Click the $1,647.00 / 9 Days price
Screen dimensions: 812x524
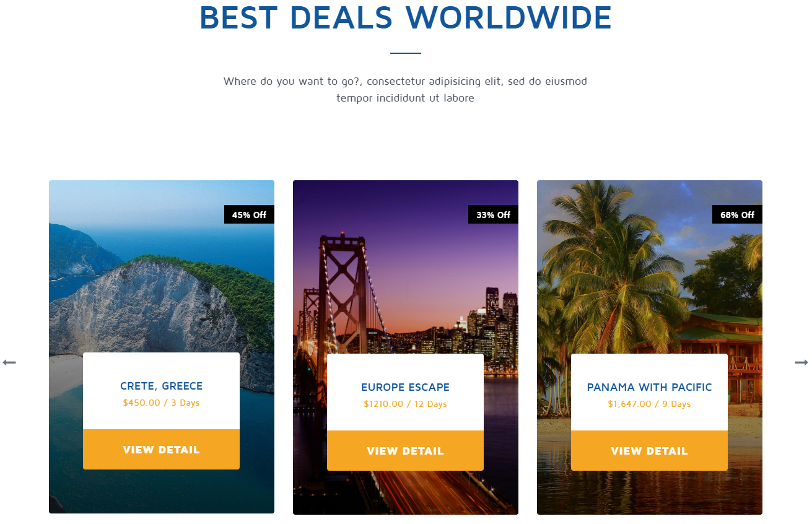tap(649, 404)
